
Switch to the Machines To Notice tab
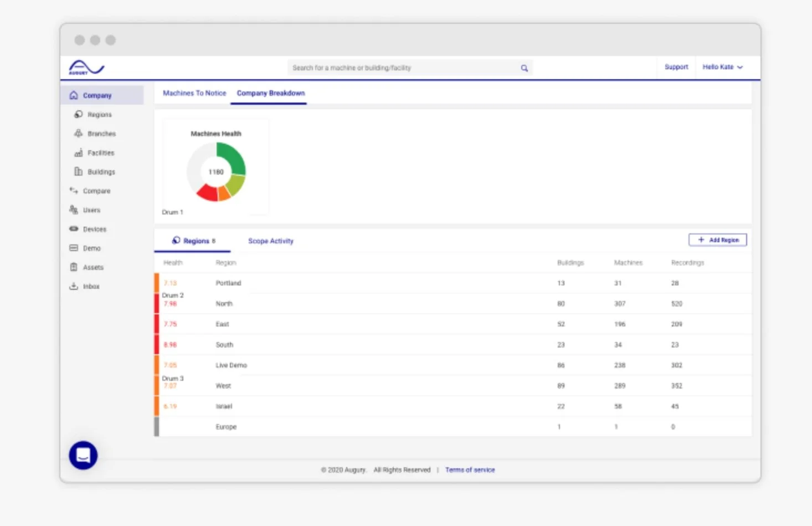pyautogui.click(x=194, y=93)
